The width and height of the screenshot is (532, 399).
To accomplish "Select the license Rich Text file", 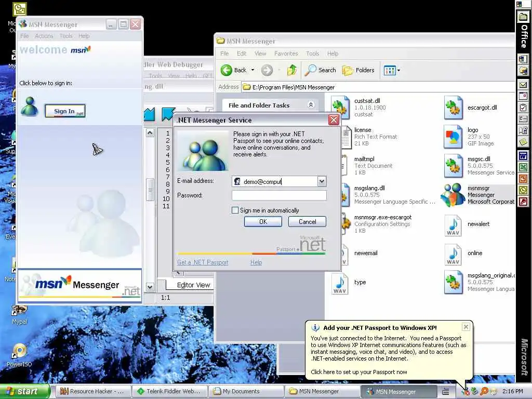I will click(x=363, y=130).
